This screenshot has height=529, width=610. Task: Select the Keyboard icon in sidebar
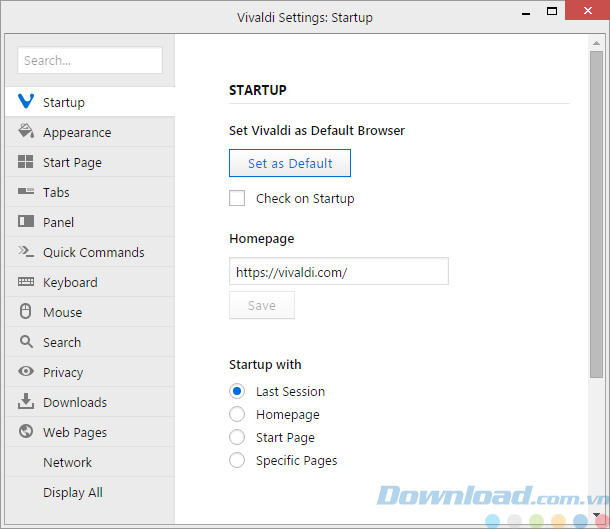coord(26,282)
